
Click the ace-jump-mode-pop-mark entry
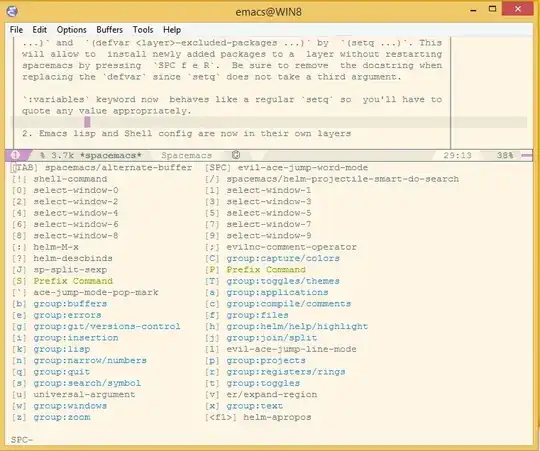pos(96,293)
